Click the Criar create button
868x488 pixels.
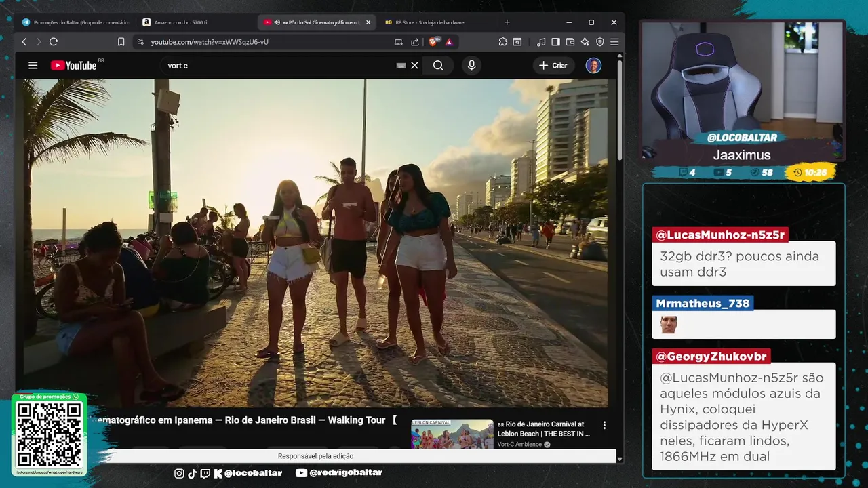point(553,66)
